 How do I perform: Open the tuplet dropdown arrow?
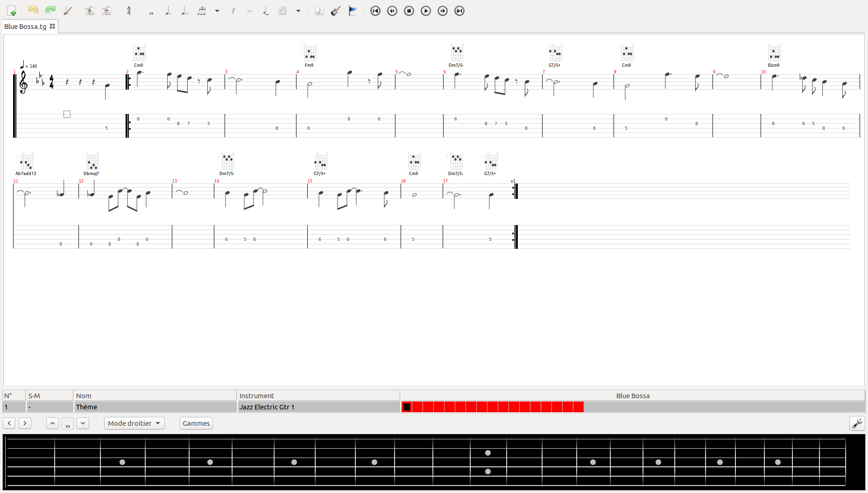click(217, 11)
